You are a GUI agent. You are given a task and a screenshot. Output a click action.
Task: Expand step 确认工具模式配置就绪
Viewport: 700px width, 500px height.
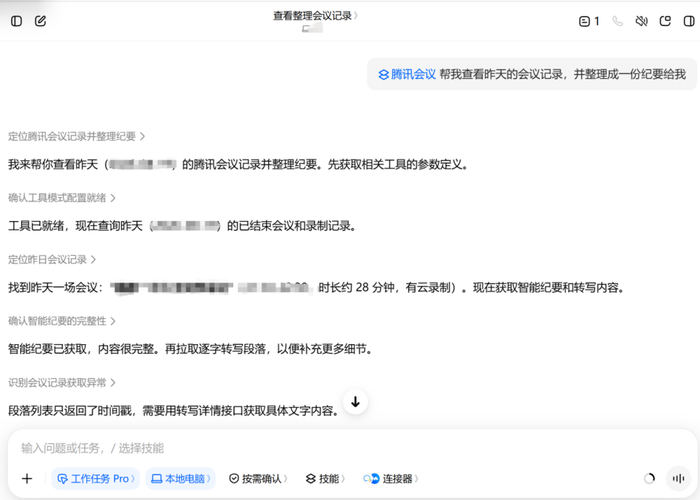coord(62,198)
